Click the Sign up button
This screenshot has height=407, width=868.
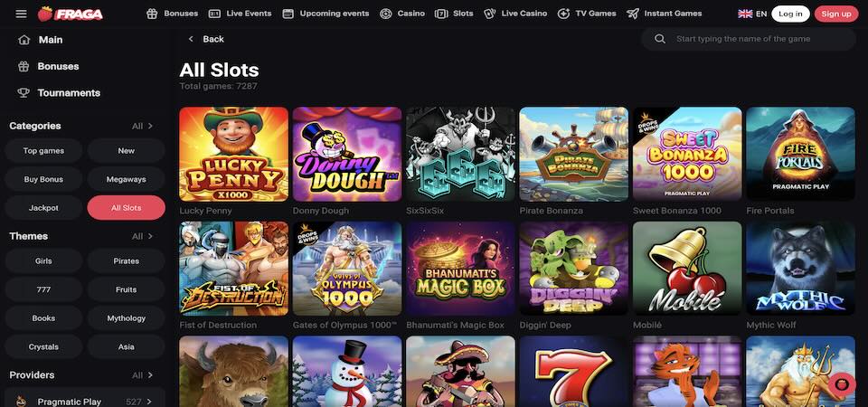click(835, 14)
